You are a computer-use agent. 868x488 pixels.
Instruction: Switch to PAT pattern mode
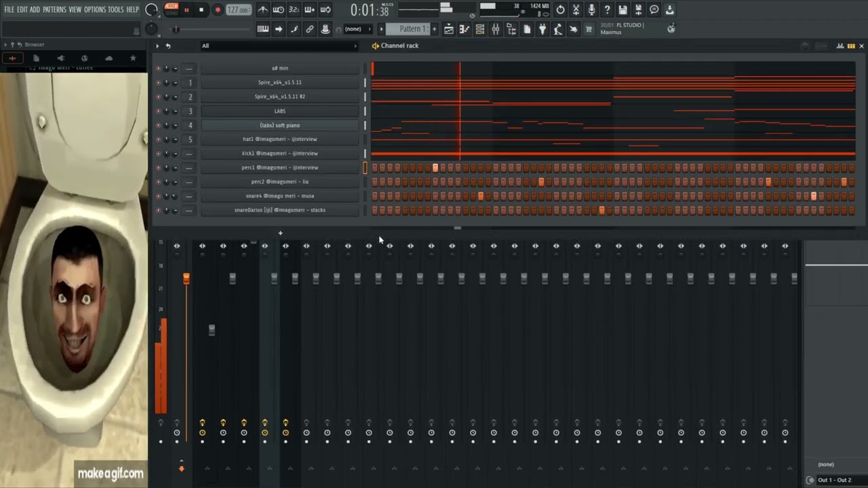(172, 6)
